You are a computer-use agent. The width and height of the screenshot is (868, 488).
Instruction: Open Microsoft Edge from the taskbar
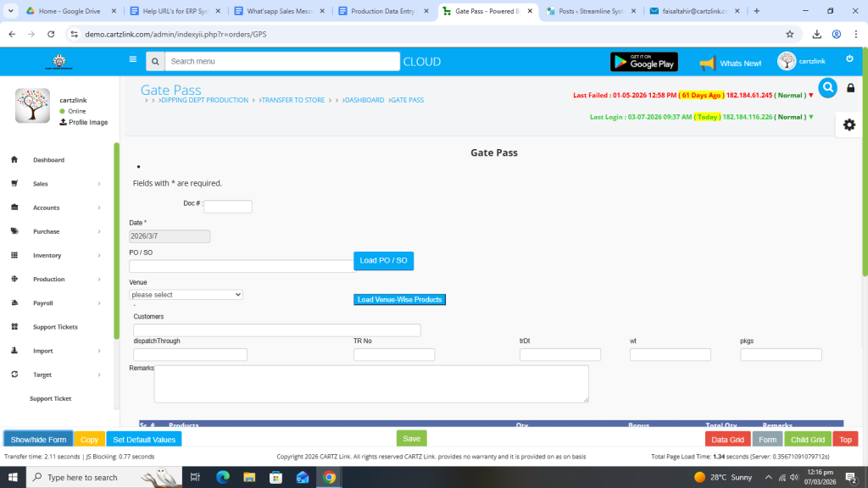[x=223, y=477]
